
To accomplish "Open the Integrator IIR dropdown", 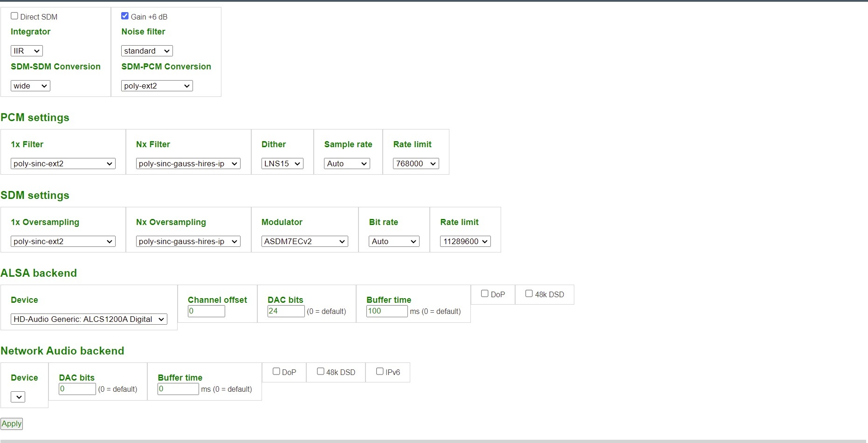I will 27,51.
